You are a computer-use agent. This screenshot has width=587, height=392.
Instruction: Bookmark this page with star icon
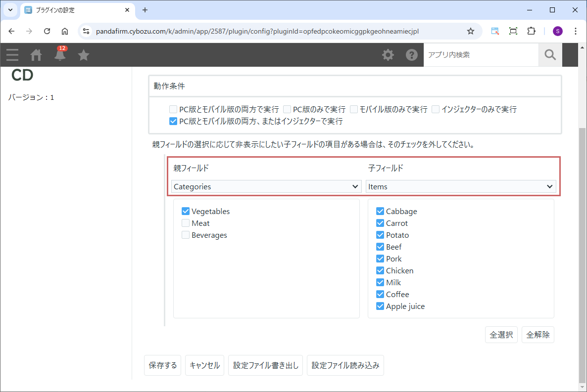(470, 31)
